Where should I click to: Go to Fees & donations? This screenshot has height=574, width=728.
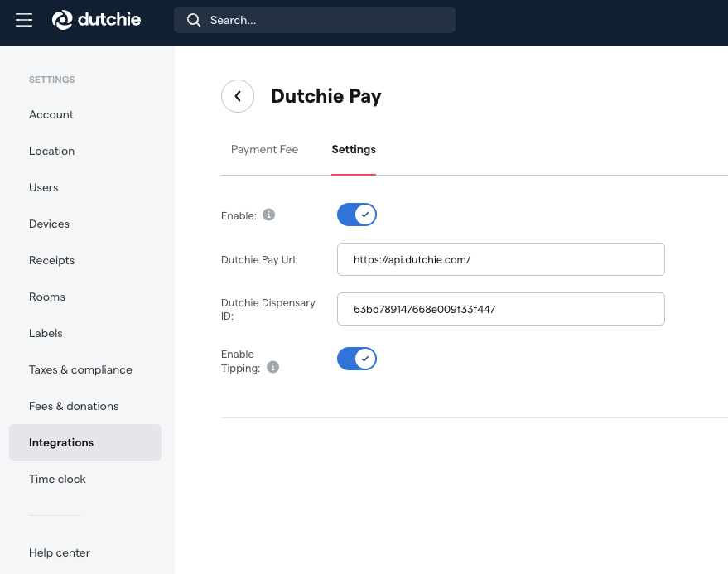tap(74, 407)
